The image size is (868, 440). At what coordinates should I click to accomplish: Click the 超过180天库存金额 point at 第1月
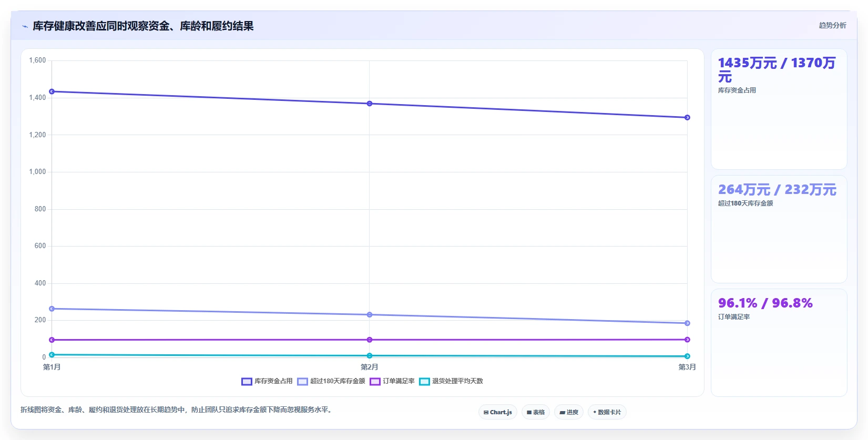coord(52,309)
